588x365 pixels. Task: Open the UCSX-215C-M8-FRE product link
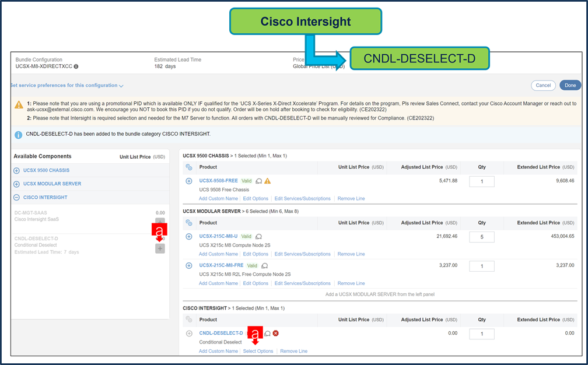point(221,265)
